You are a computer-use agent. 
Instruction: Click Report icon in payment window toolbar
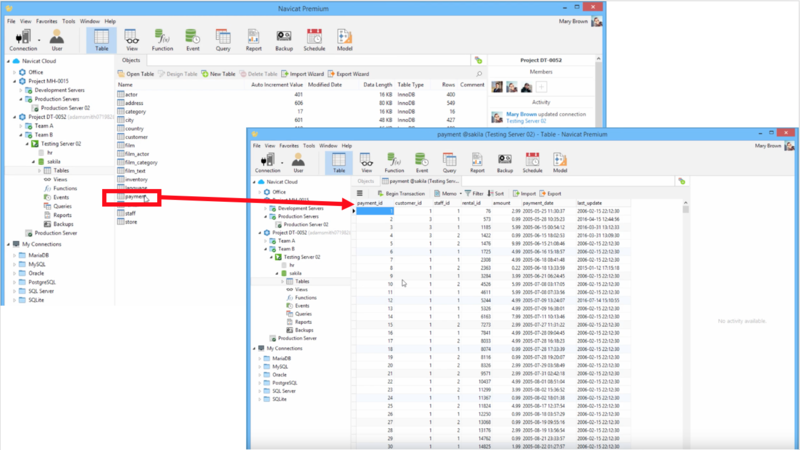tap(477, 163)
